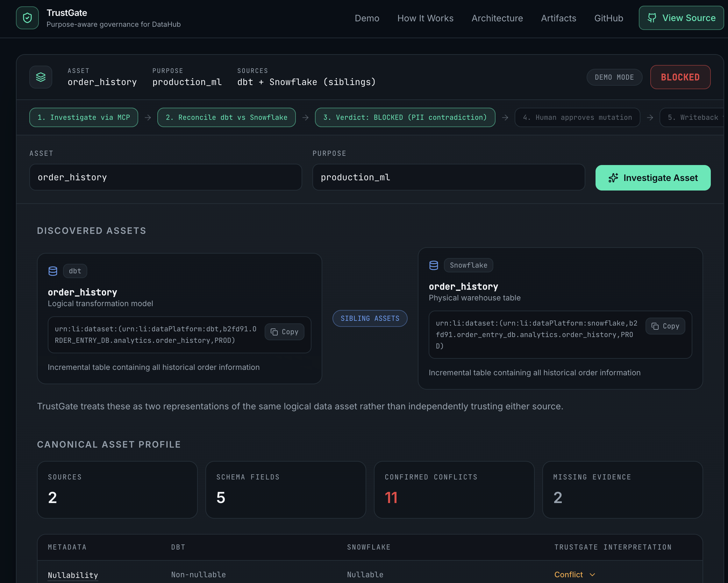Click Physical warehouse table subtitle
The image size is (728, 583).
pos(475,298)
